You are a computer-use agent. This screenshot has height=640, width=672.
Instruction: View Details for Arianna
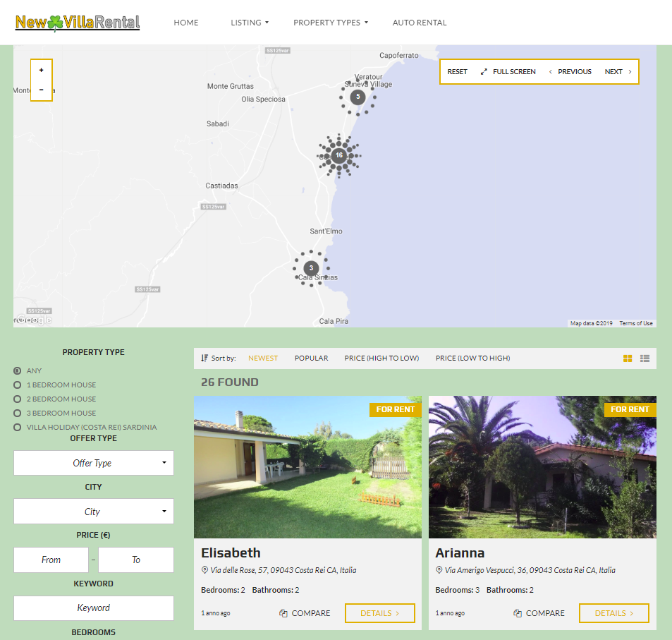point(613,613)
